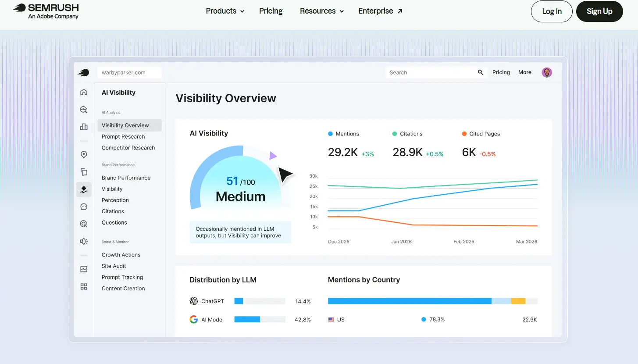Open the megaphone sidebar icon
Screen dimensions: 638x364
pos(84,241)
